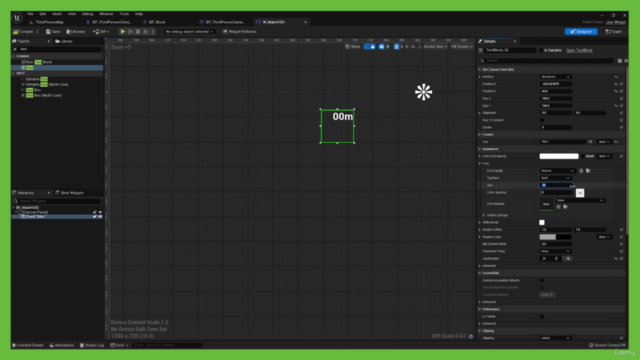Image resolution: width=640 pixels, height=360 pixels.
Task: Open the play options menu dots
Action: tap(153, 31)
